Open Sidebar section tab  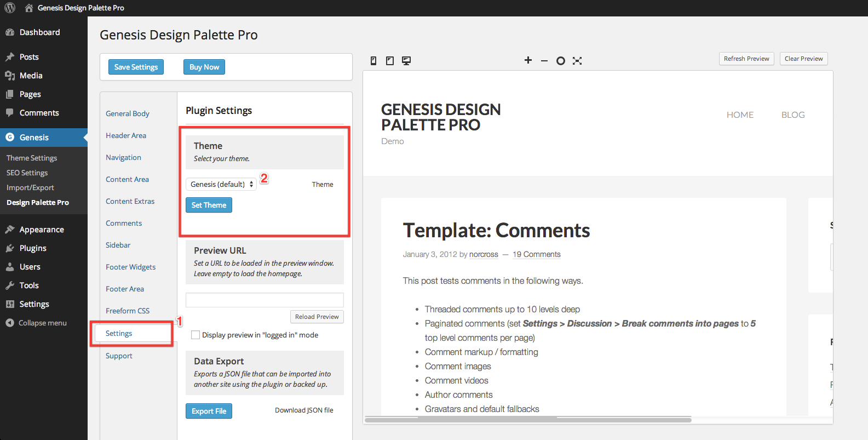pyautogui.click(x=118, y=245)
